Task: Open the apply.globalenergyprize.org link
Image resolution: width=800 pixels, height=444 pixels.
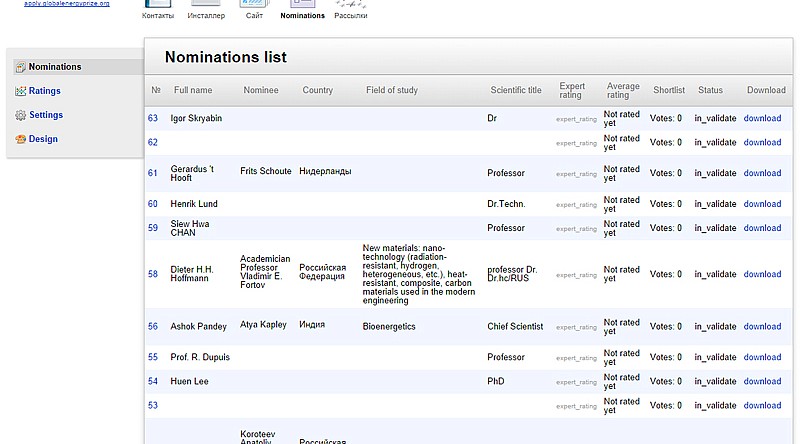Action: pos(67,4)
